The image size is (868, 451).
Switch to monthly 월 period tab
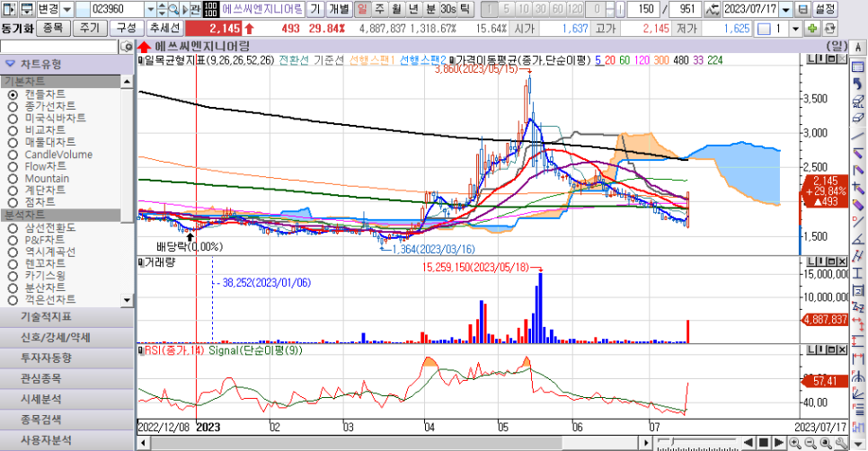396,9
